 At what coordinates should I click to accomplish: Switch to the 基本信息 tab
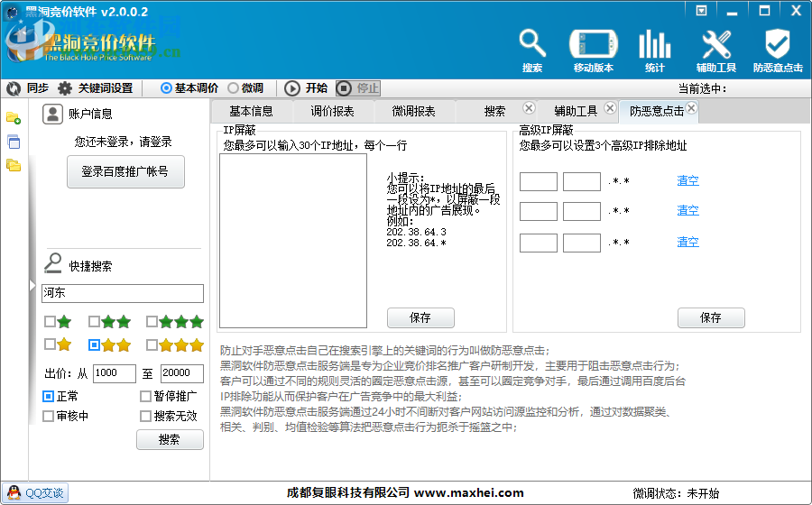point(251,111)
